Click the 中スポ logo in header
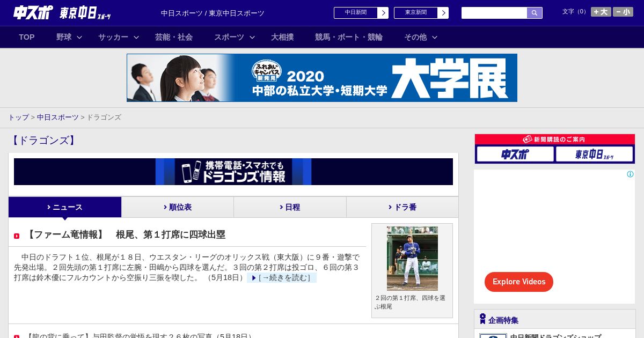The width and height of the screenshot is (644, 338). [33, 12]
